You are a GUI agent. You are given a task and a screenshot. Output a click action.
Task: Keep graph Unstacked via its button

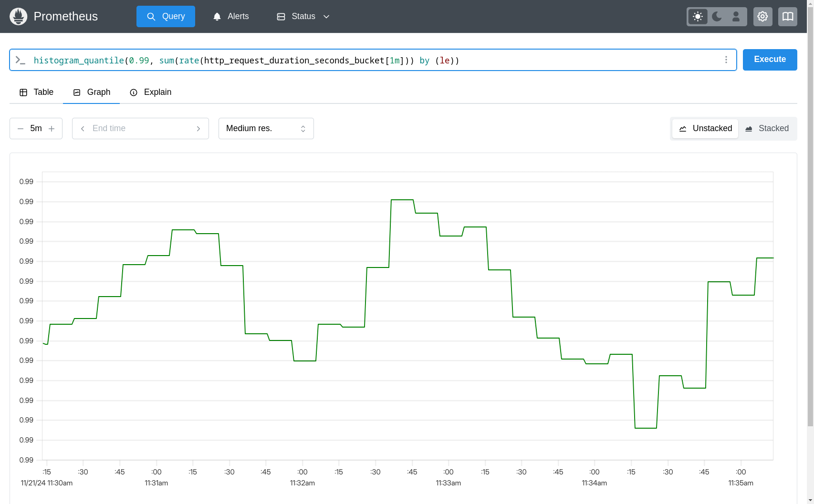point(705,128)
